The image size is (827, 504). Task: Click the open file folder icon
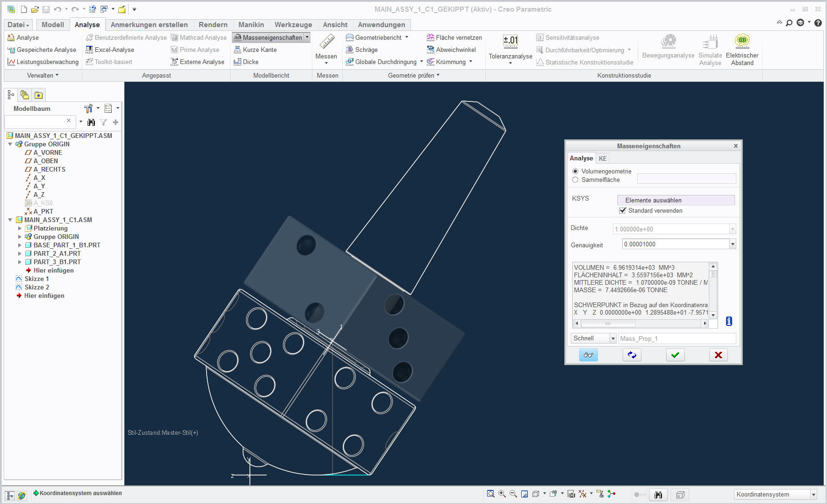pyautogui.click(x=35, y=9)
